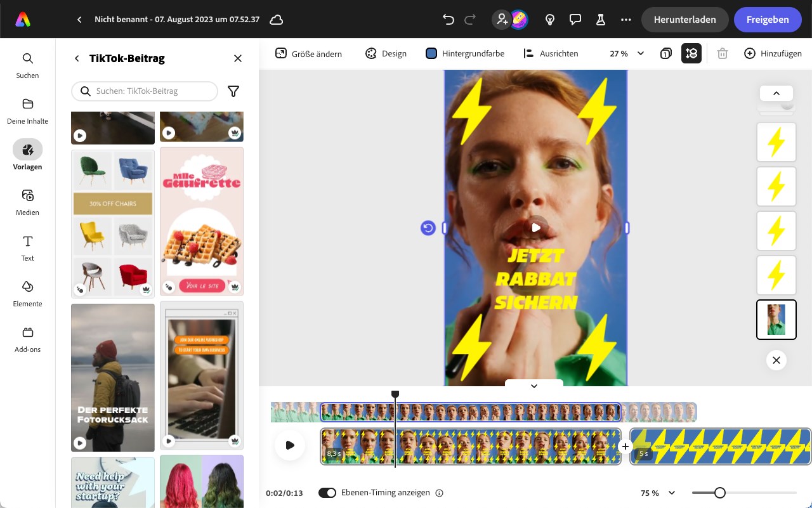The width and height of the screenshot is (812, 508).
Task: Click the purple rotate handle beside canvas
Action: (x=428, y=228)
